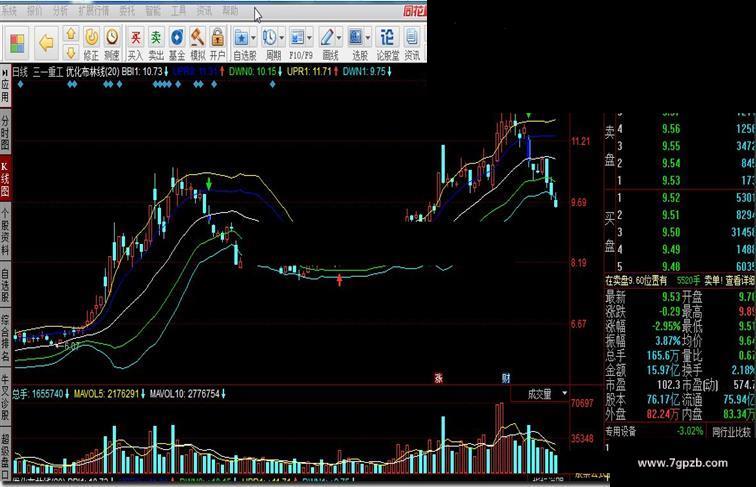Open the 模拟 gavel icon
Screen dimensions: 756x487
(197, 37)
